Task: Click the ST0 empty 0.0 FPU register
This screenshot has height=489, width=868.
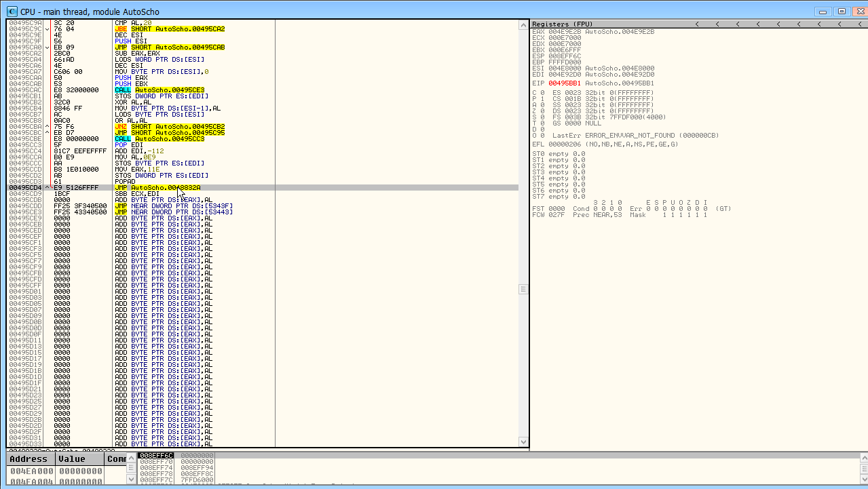Action: pos(559,153)
